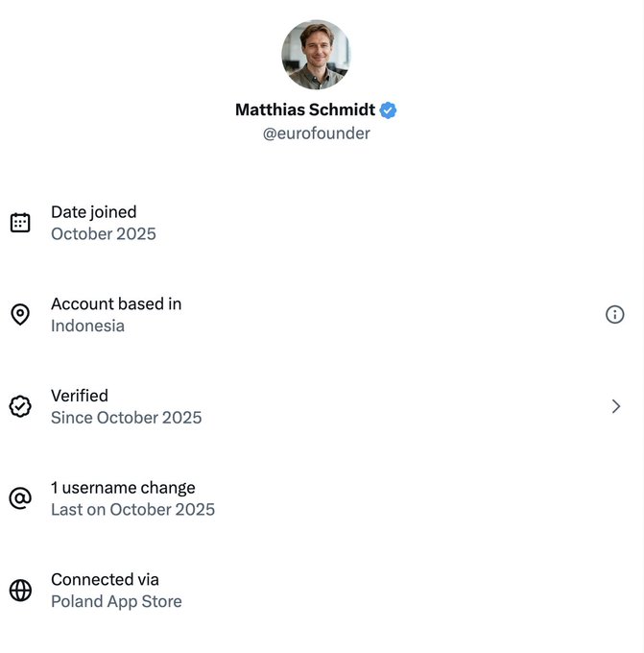
Task: Click the calendar icon beside Date joined
Action: [x=20, y=223]
